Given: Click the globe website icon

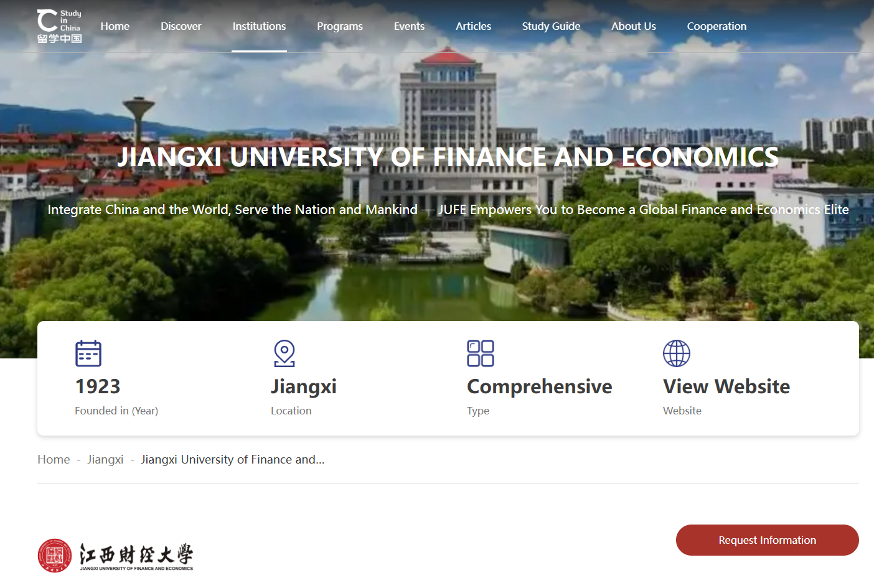Looking at the screenshot, I should point(677,353).
